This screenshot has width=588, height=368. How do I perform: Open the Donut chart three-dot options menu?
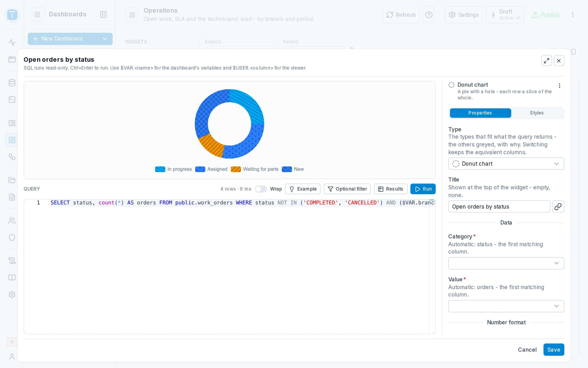(559, 86)
